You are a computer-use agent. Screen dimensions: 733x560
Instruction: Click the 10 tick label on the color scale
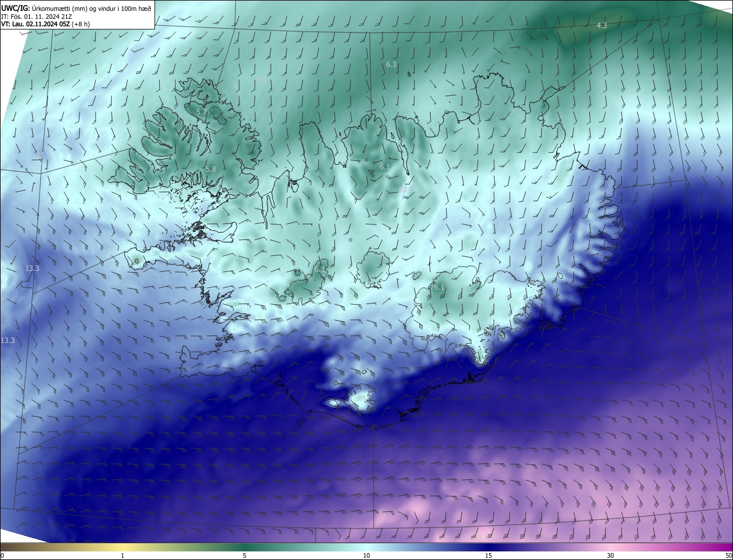click(x=366, y=555)
